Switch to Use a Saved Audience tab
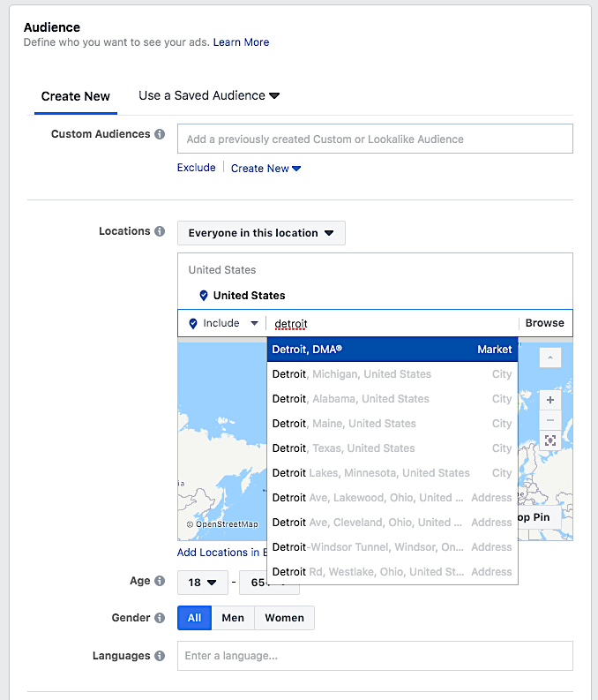598x700 pixels. tap(208, 95)
